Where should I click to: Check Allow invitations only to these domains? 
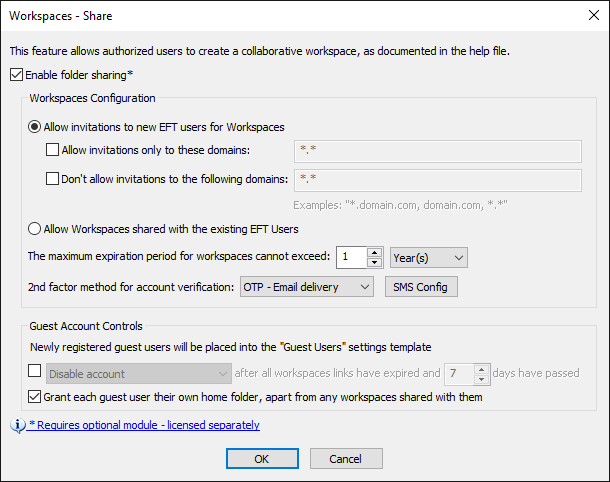[54, 151]
